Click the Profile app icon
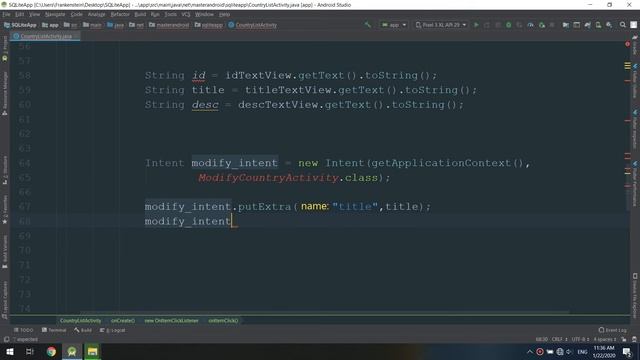 pos(530,25)
